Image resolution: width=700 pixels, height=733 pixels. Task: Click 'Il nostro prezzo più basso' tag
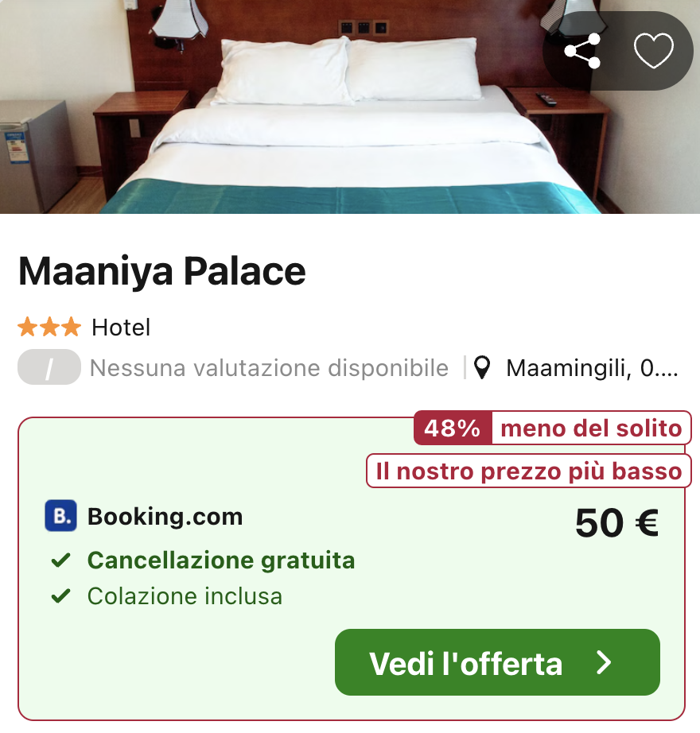[x=529, y=471]
